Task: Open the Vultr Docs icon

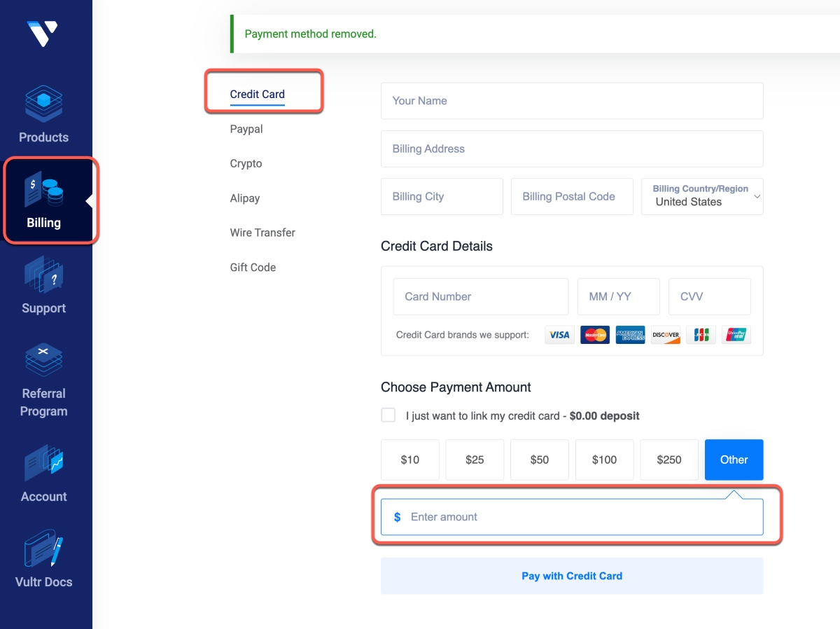Action: pos(43,548)
